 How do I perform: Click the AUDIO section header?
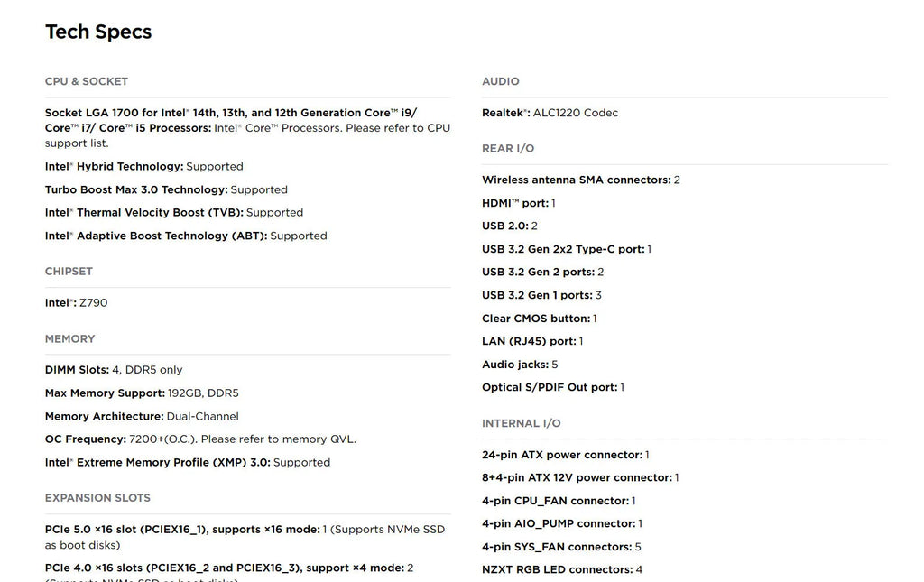click(501, 81)
